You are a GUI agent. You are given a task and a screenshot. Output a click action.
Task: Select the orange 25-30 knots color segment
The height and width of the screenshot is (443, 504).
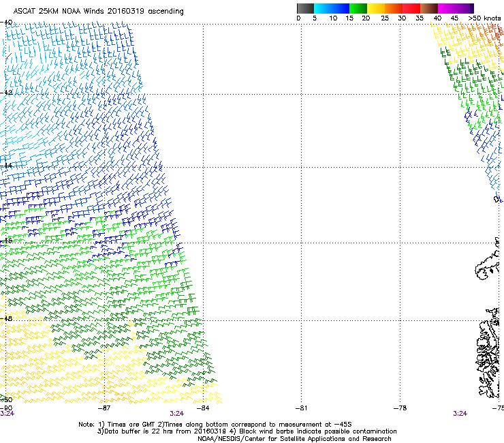point(394,8)
